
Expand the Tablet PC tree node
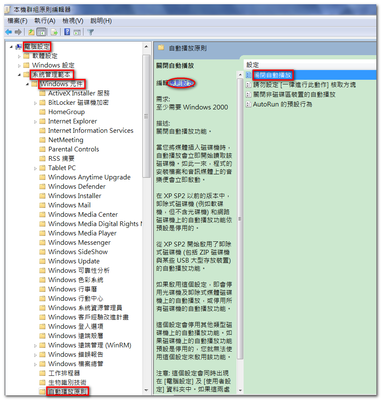pos(35,168)
